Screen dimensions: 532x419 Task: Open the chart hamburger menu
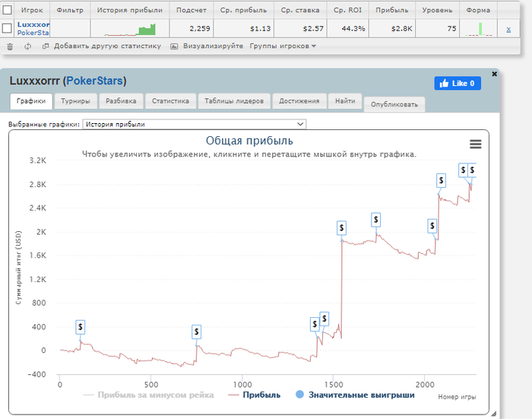475,144
